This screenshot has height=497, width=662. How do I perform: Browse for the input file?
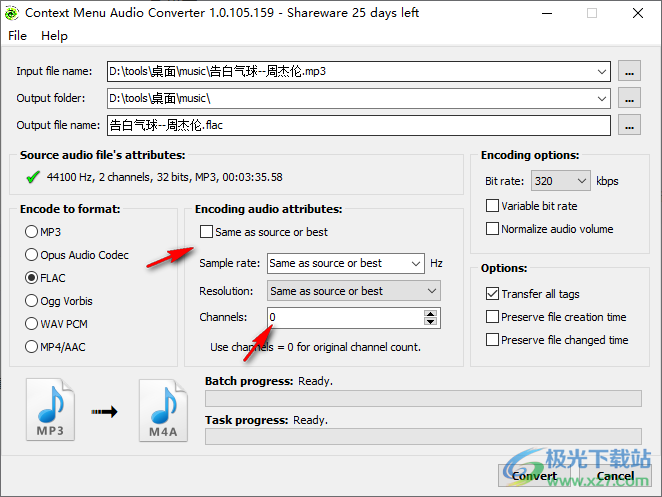pos(629,71)
